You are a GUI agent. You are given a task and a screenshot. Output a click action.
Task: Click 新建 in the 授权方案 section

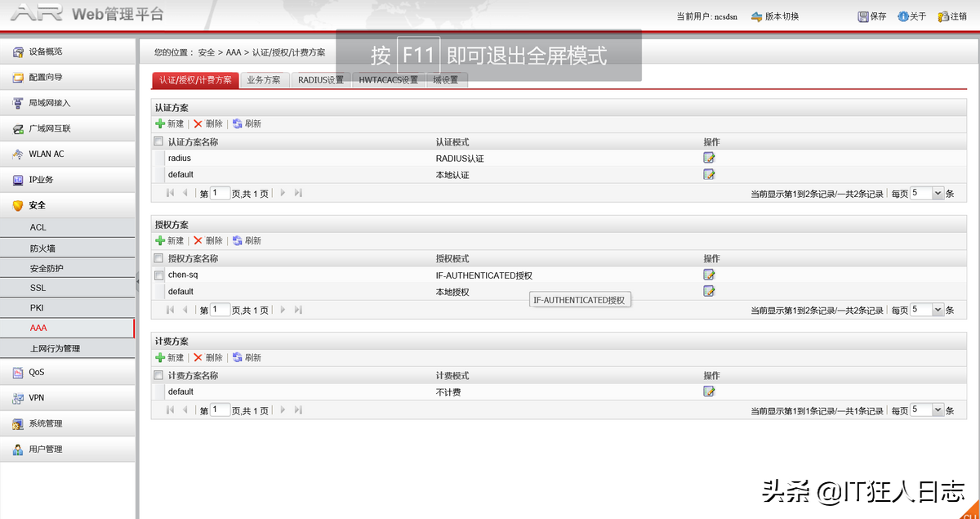click(x=170, y=240)
